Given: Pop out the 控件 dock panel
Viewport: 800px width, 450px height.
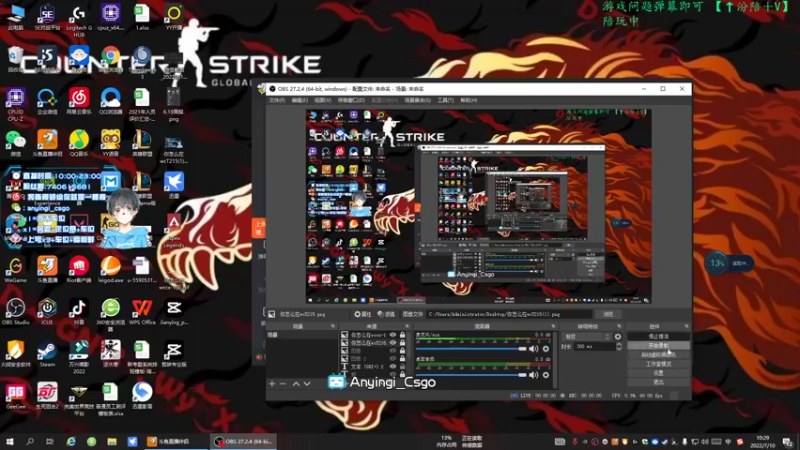Looking at the screenshot, I should (686, 326).
